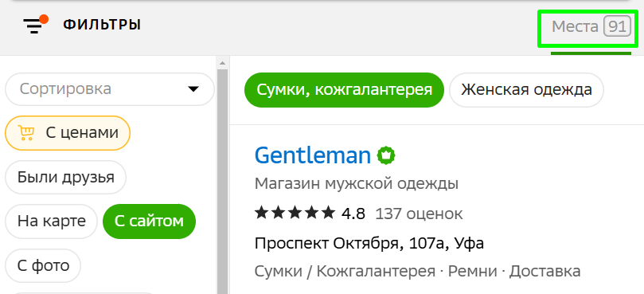The width and height of the screenshot is (644, 294).
Task: Open the Сортировка dropdown
Action: pyautogui.click(x=110, y=88)
